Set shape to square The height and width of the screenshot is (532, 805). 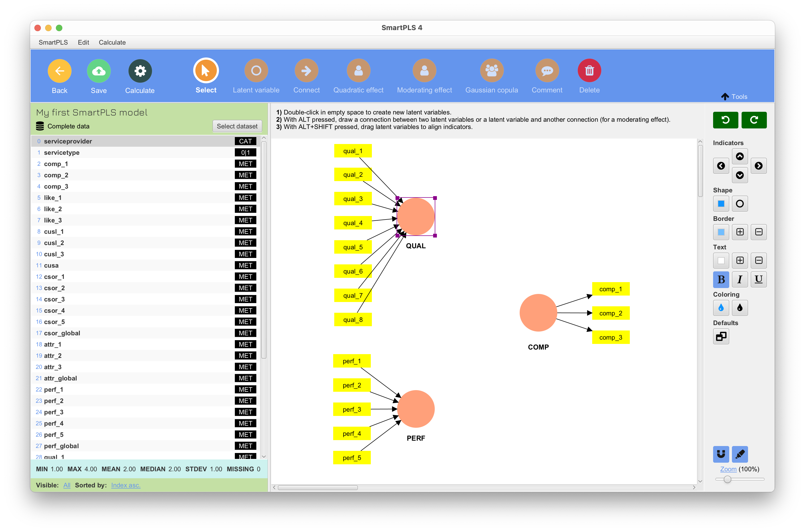(x=721, y=204)
